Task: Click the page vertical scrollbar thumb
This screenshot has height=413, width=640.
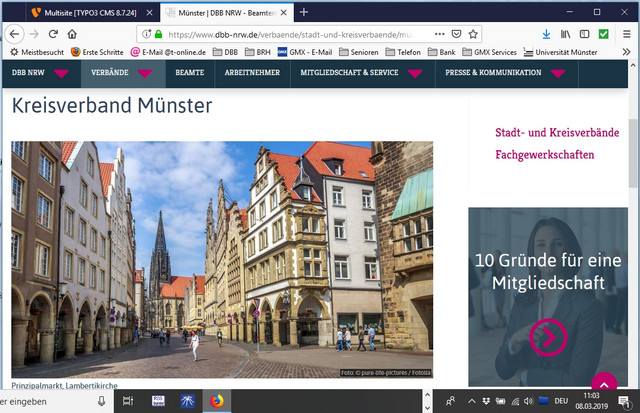Action: point(633,153)
